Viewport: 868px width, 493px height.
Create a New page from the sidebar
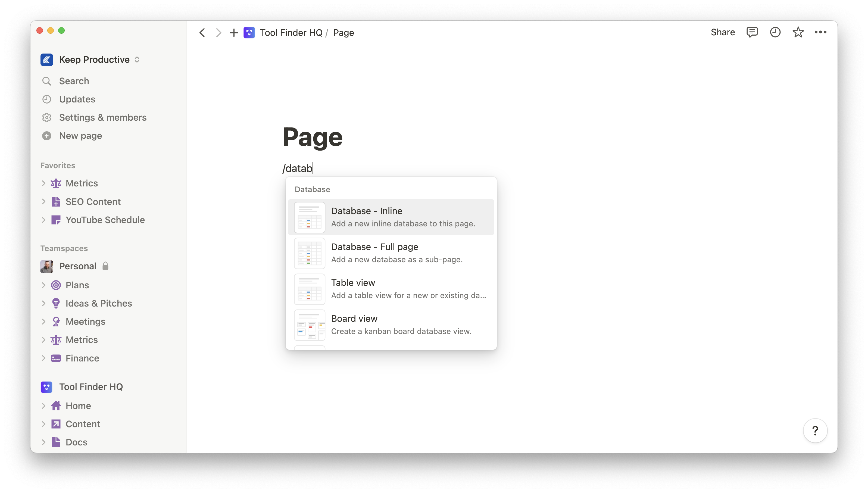click(80, 135)
